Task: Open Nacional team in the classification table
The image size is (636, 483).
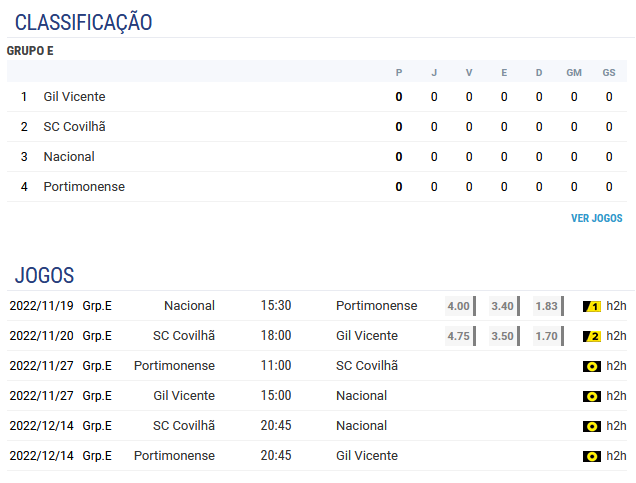Action: click(x=69, y=157)
